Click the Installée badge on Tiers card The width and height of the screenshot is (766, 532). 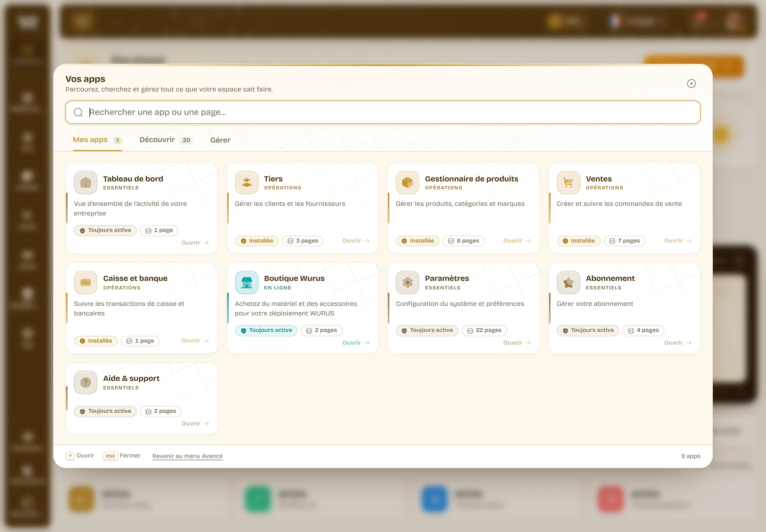point(257,241)
